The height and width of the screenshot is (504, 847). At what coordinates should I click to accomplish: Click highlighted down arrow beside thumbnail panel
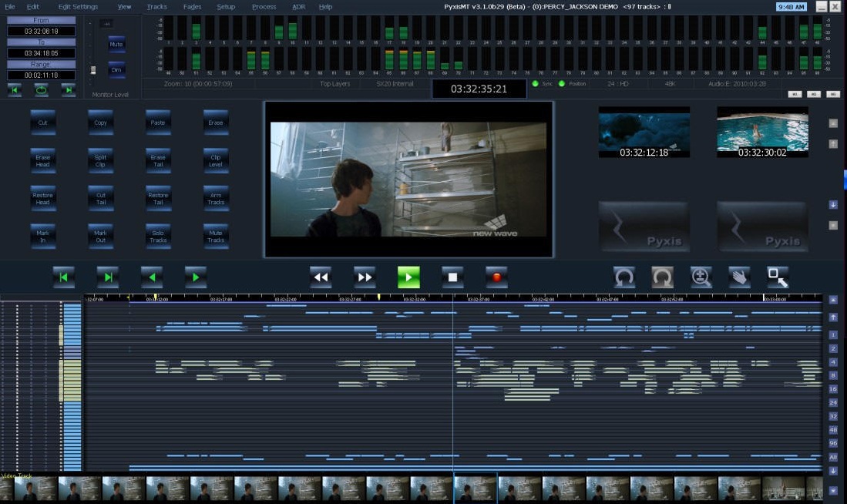(833, 205)
